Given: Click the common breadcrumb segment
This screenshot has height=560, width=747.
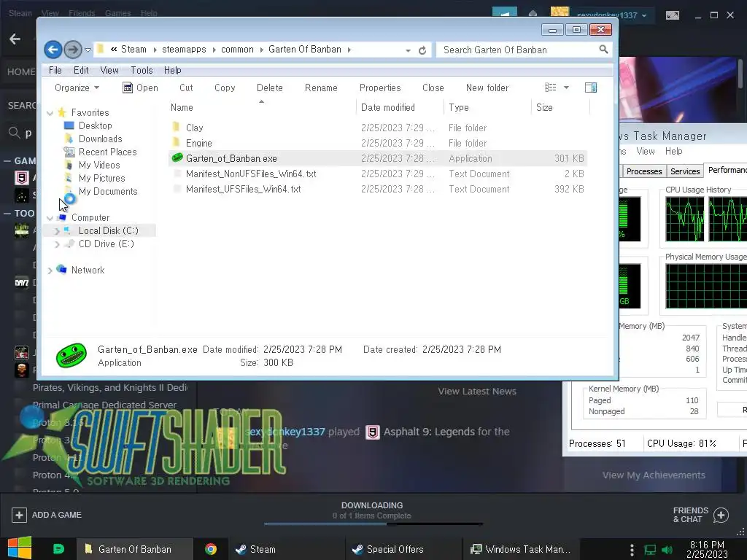Looking at the screenshot, I should (237, 50).
